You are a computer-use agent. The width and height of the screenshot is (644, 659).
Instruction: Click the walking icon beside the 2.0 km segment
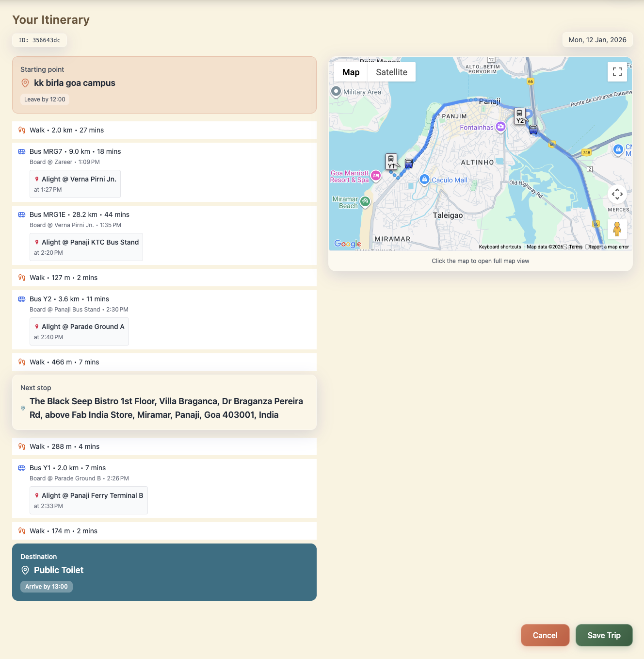tap(21, 130)
